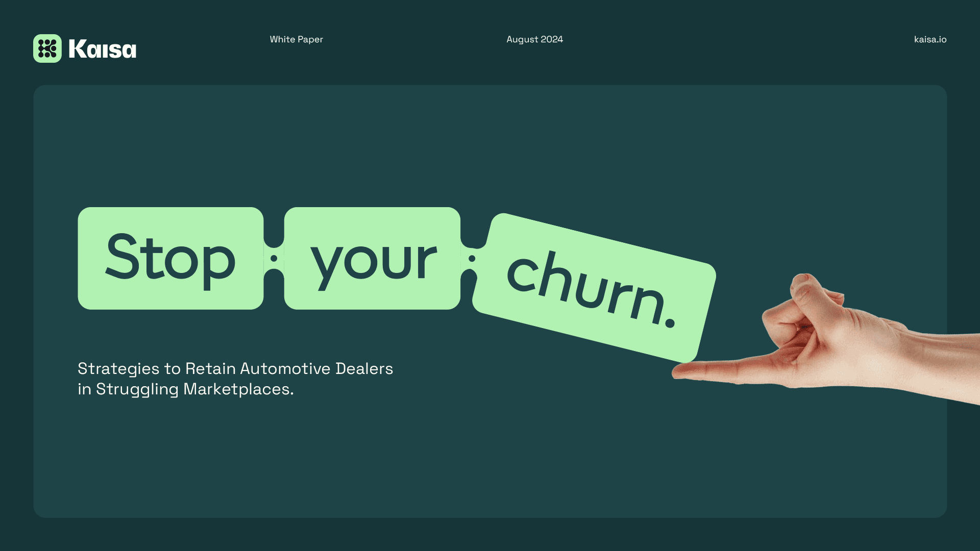Click the 'White Paper' header label

coord(297,39)
